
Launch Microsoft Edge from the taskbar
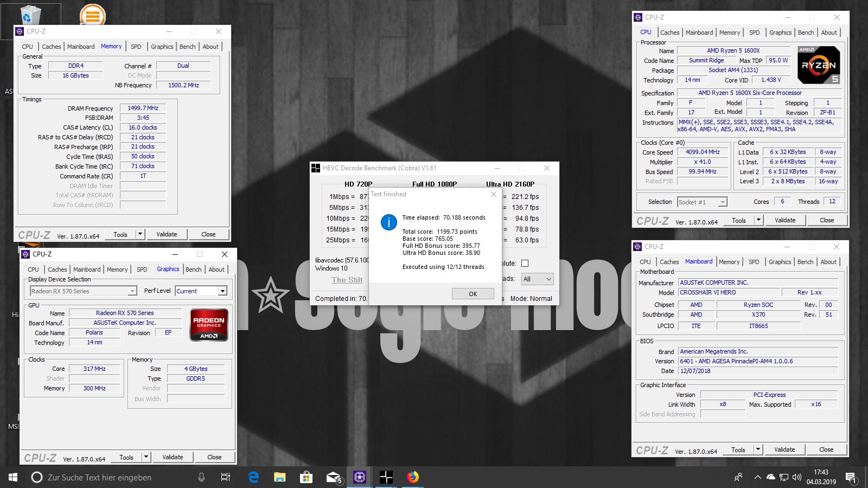click(253, 477)
